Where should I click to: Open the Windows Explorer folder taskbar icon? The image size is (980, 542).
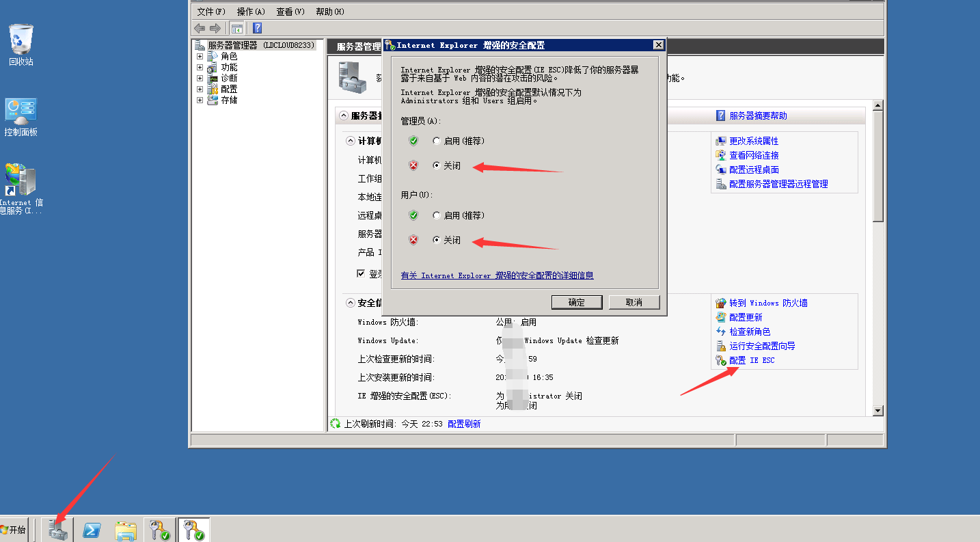tap(126, 530)
